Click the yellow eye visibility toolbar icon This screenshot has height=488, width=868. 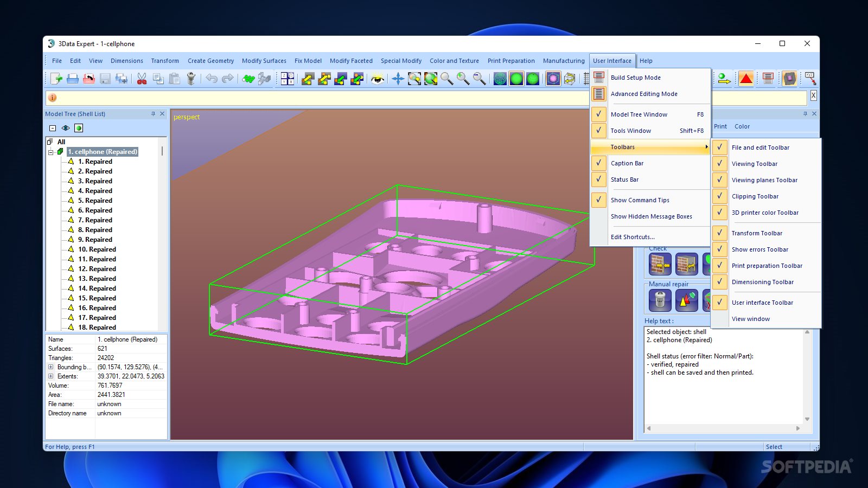(x=378, y=79)
